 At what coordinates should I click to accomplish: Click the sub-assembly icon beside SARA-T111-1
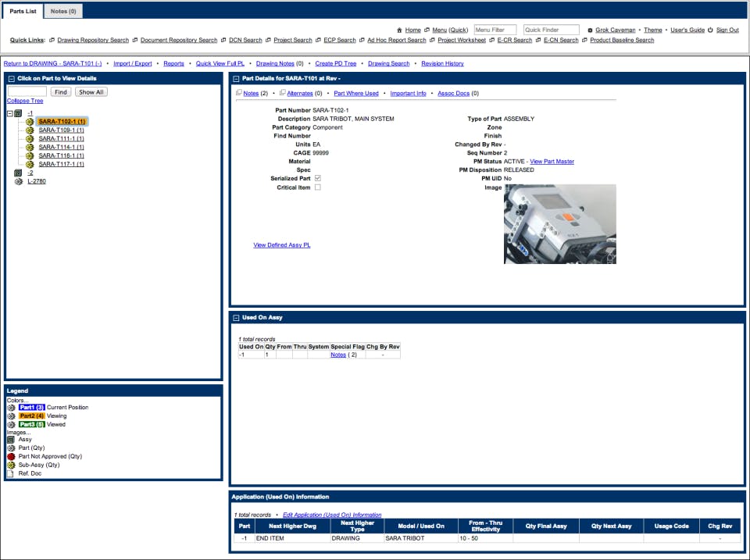point(30,139)
